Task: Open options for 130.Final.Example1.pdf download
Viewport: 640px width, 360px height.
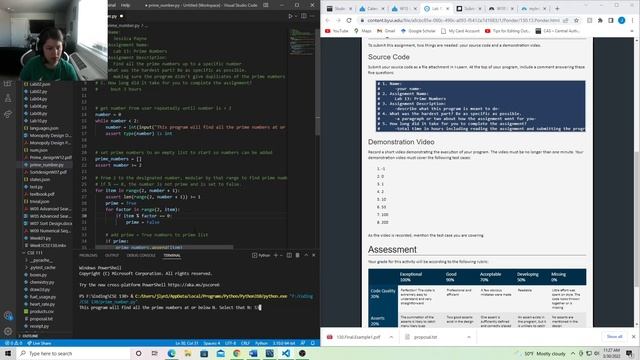Action: coord(391,337)
